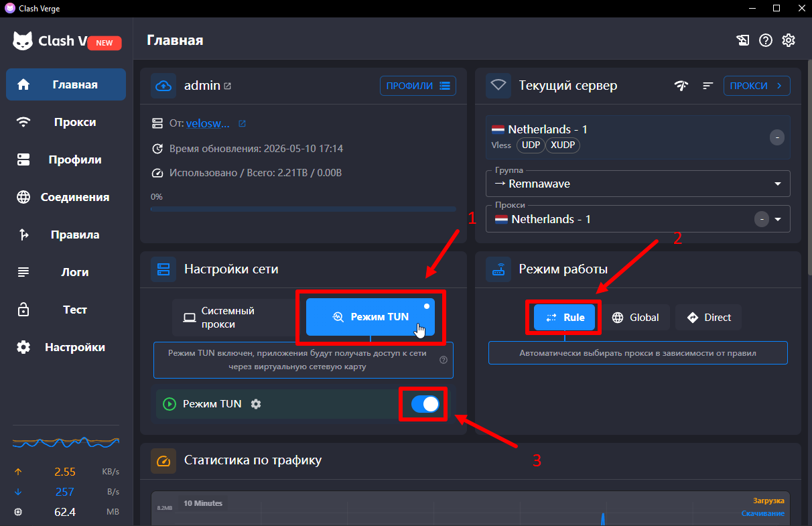Click the usage progress bar showing 0%
This screenshot has height=526, width=812.
[303, 209]
